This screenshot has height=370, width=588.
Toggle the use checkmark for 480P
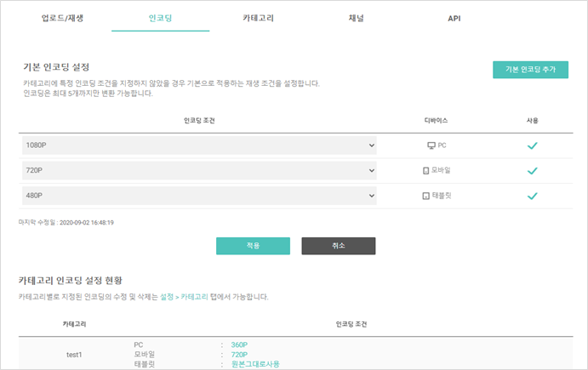point(532,196)
